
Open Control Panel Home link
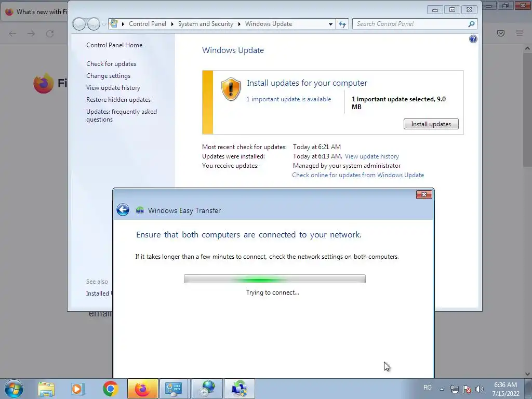pyautogui.click(x=114, y=45)
